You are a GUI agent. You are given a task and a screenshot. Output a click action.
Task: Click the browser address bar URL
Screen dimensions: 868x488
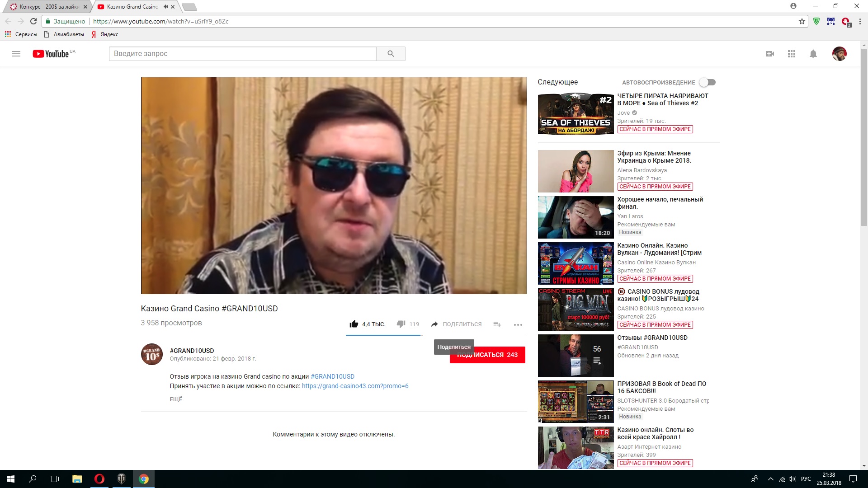[x=160, y=21]
